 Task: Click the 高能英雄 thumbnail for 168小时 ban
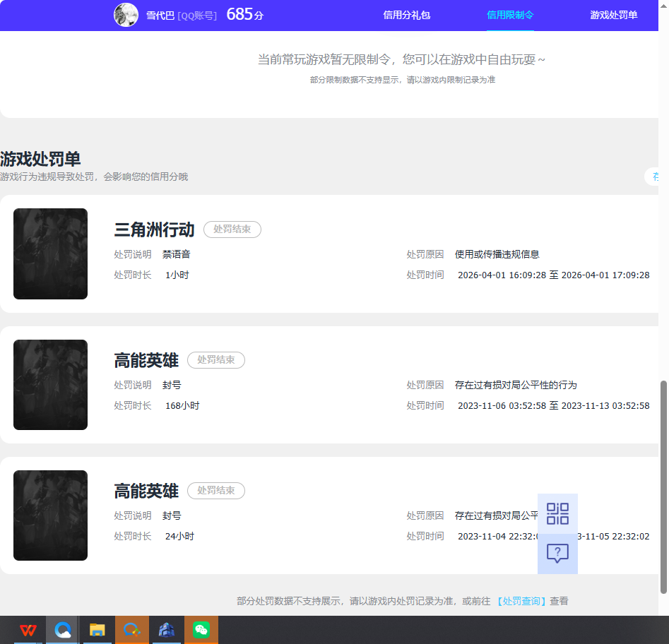50,385
